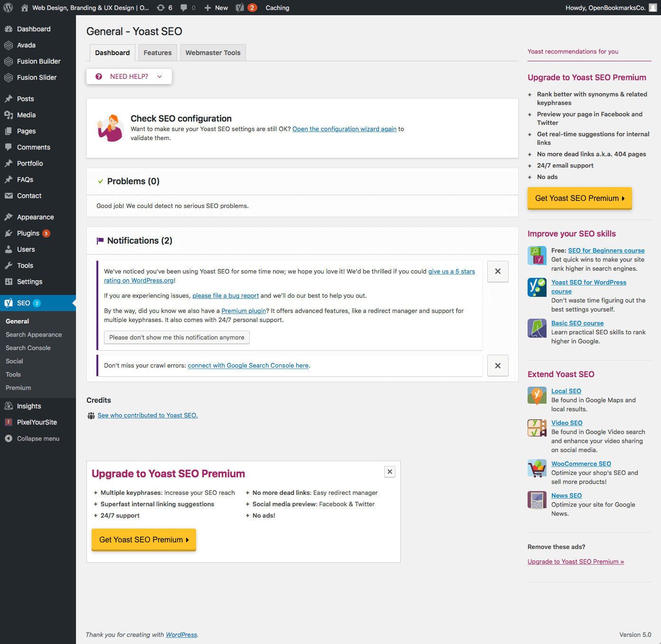661x644 pixels.
Task: Open the Pages sidebar icon
Action: pyautogui.click(x=9, y=131)
